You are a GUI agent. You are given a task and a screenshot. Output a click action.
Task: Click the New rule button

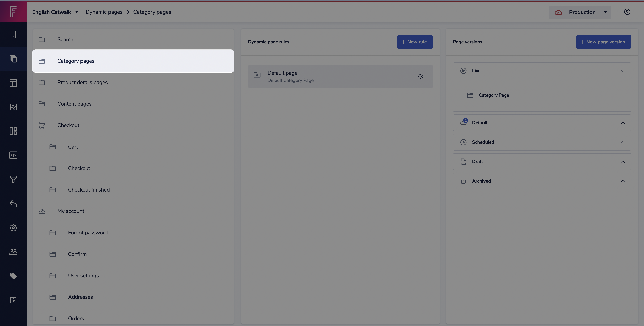tap(415, 42)
